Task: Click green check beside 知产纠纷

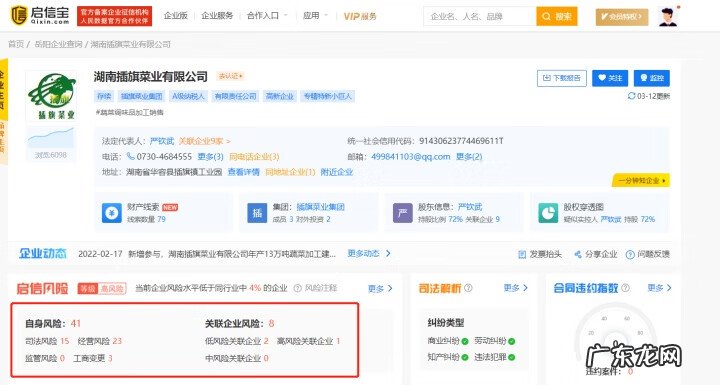Action: 465,357
